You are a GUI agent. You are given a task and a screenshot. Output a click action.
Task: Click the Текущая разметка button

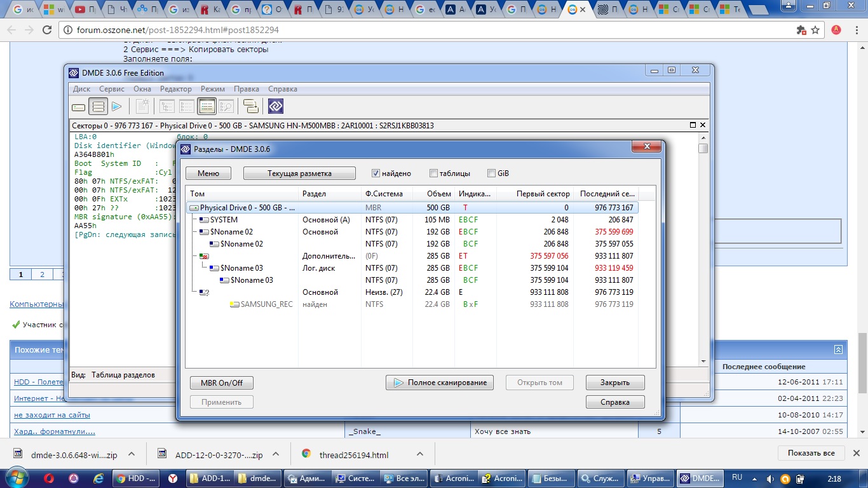coord(300,173)
